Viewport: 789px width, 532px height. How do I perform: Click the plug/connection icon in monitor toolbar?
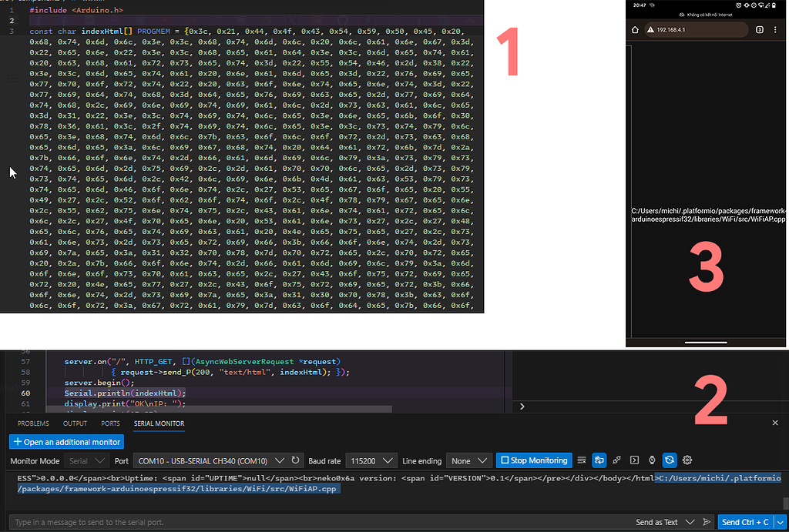(617, 460)
